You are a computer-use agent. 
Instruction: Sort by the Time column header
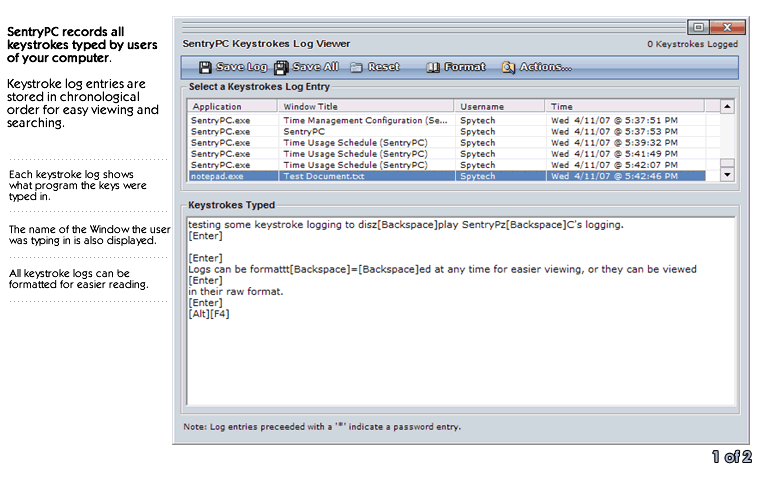(625, 106)
